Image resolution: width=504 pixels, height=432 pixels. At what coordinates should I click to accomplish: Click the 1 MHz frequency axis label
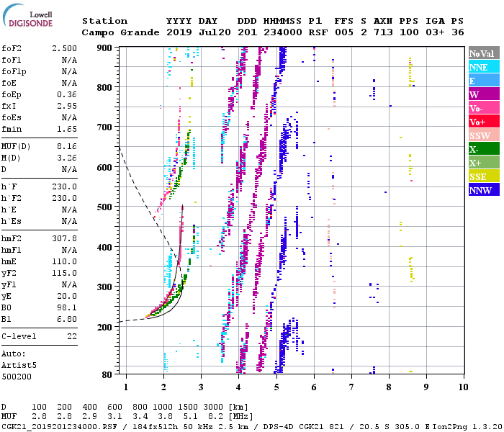(x=126, y=387)
